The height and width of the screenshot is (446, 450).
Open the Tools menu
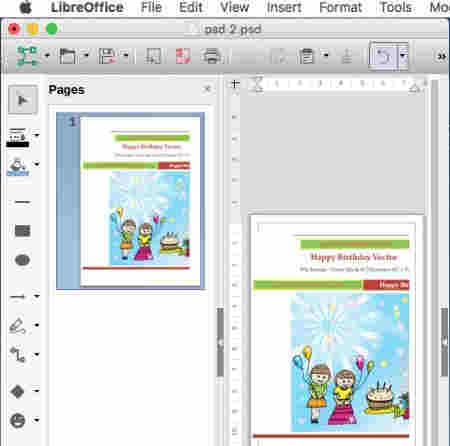click(396, 7)
